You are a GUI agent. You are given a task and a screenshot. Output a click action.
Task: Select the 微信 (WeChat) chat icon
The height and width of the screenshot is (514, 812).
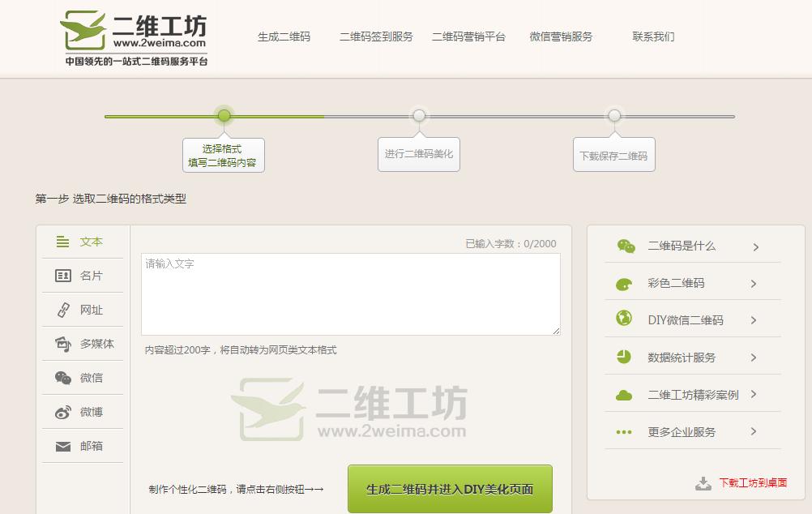coord(62,378)
